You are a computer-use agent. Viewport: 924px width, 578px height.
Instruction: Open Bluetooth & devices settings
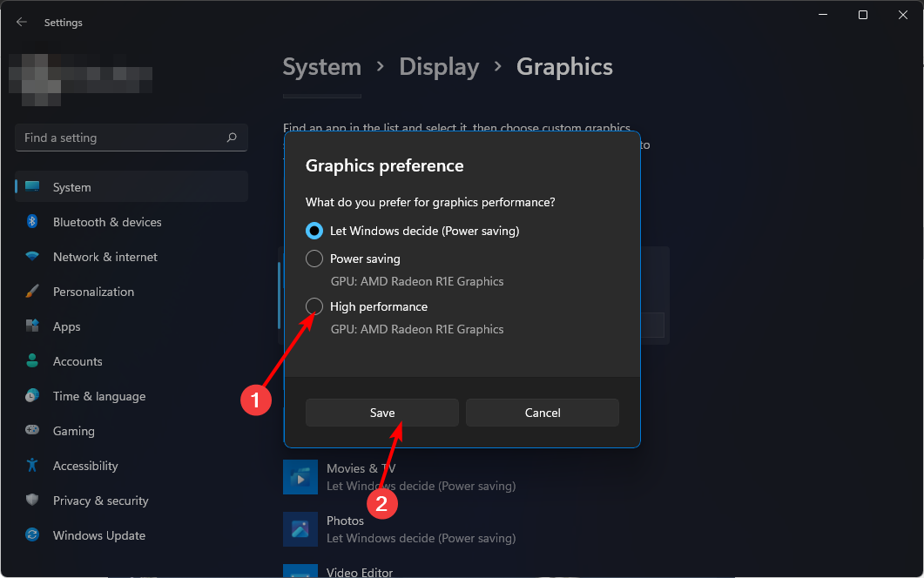pos(131,221)
